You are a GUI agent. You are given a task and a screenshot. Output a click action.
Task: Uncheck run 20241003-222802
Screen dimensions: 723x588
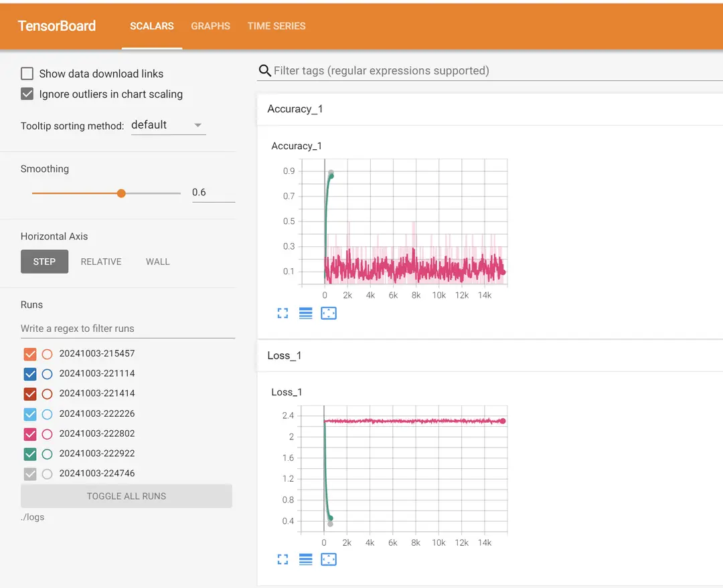coord(30,434)
